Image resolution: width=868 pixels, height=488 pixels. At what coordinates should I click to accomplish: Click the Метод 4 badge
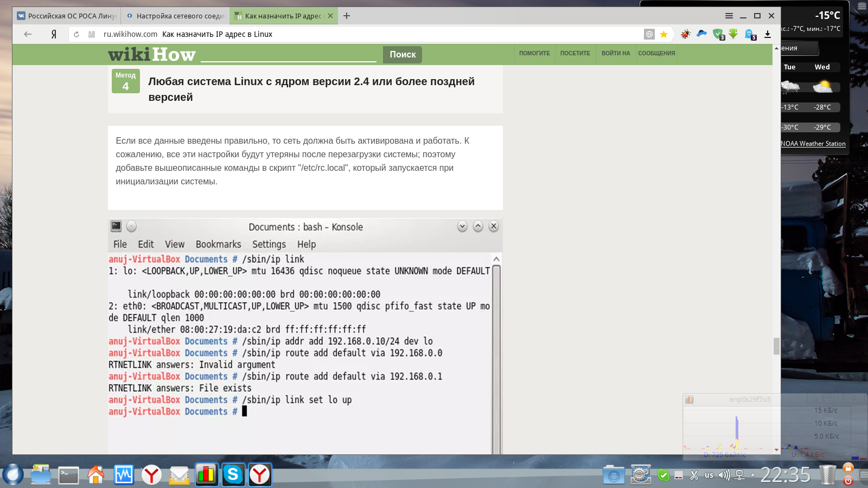point(126,81)
